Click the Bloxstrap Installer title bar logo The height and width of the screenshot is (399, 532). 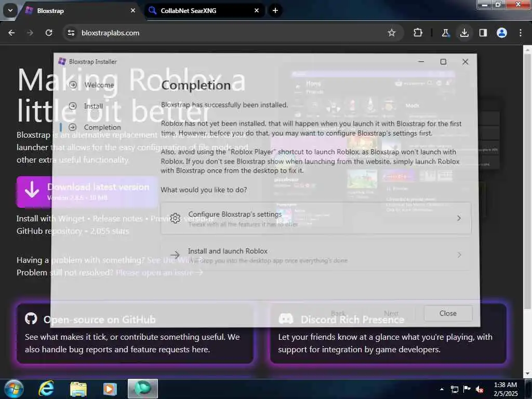coord(62,61)
